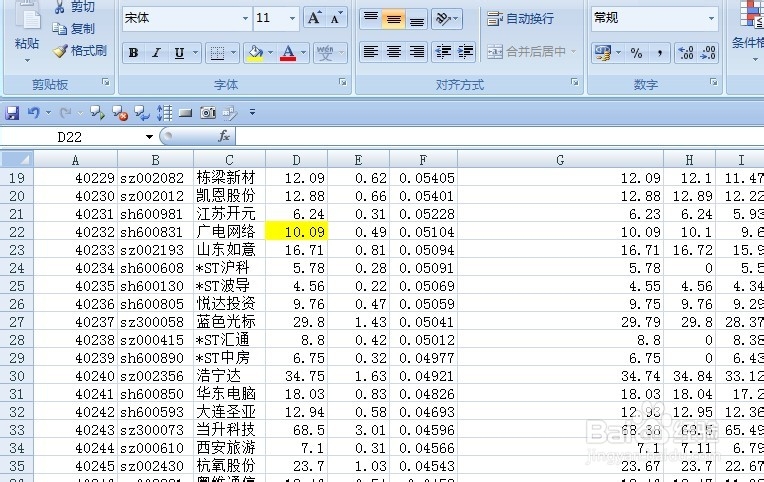Click Merge and Center (合并后居中)
The height and width of the screenshot is (482, 764).
(526, 52)
